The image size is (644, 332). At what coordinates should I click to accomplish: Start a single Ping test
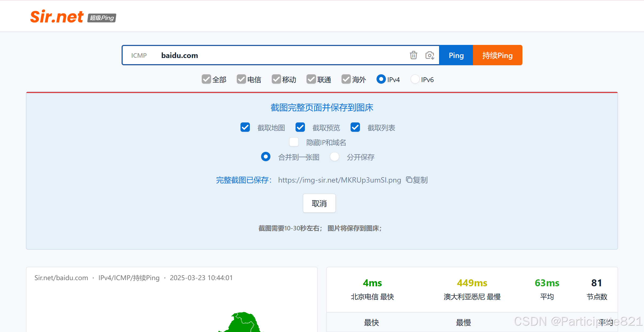[456, 55]
